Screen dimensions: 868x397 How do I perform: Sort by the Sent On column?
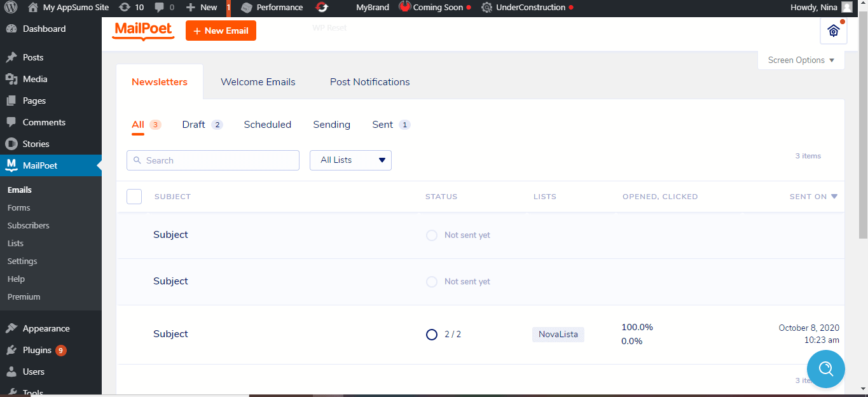[x=814, y=197]
